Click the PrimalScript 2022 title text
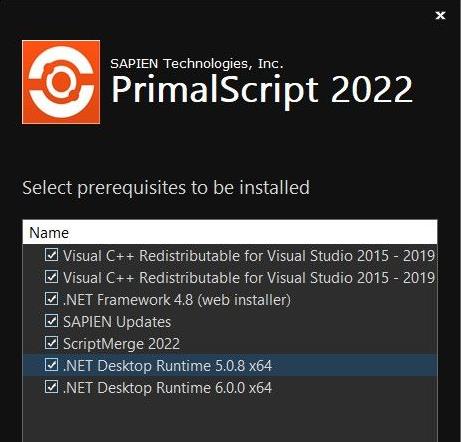 coord(262,90)
